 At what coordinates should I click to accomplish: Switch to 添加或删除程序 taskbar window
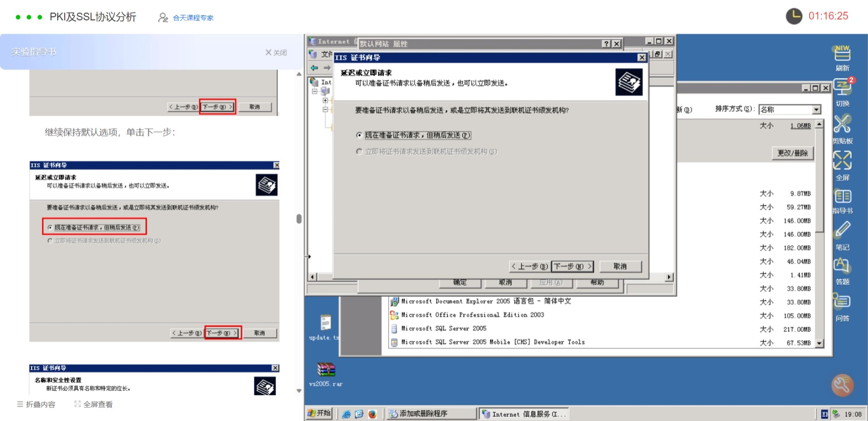click(x=431, y=414)
